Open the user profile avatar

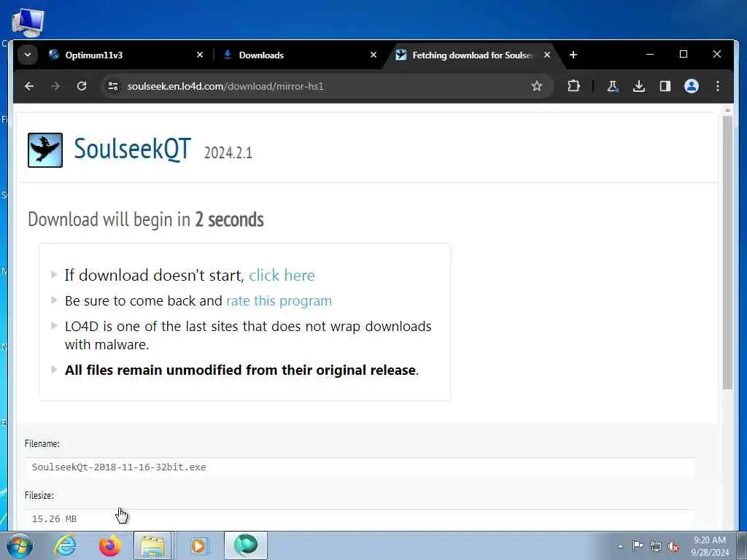(x=692, y=86)
